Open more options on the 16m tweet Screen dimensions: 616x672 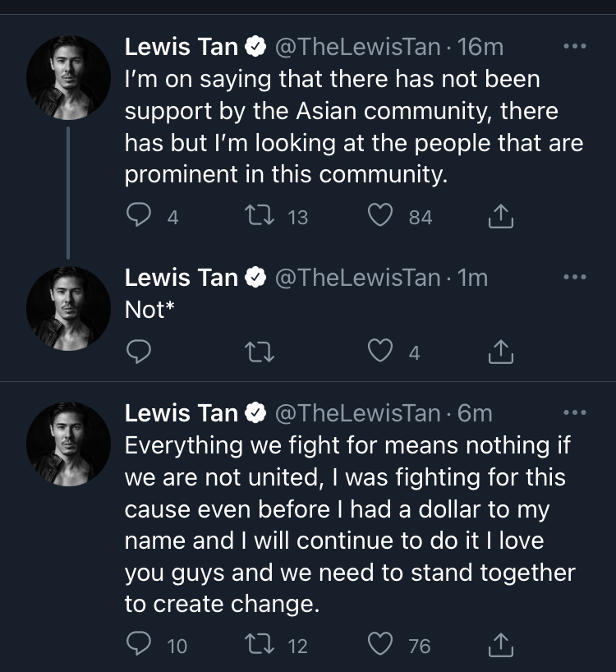[574, 47]
